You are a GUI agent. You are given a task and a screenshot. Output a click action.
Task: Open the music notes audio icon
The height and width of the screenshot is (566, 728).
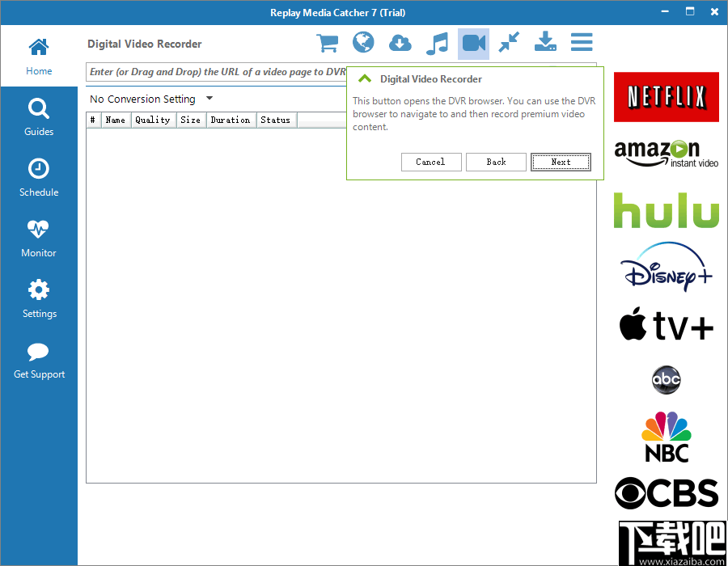point(437,44)
